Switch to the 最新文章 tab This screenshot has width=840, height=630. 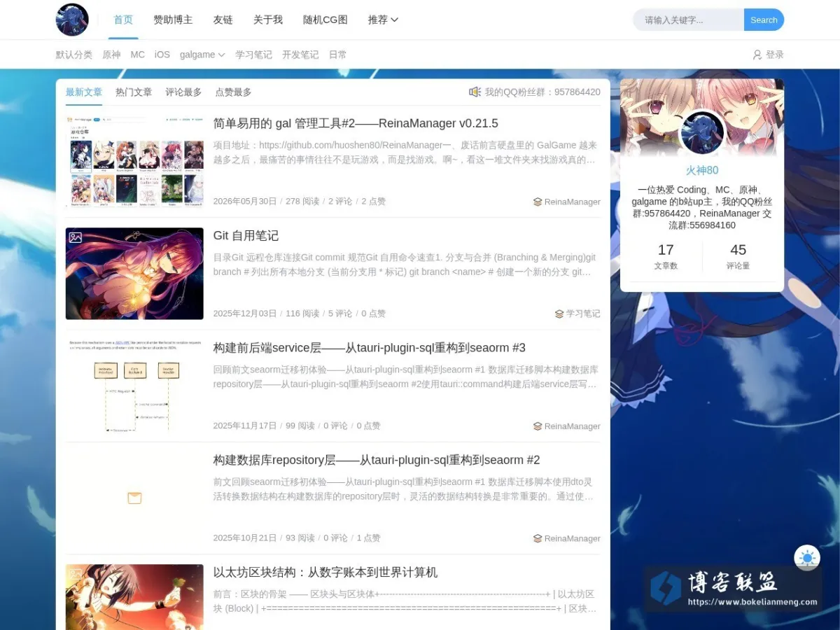click(84, 92)
